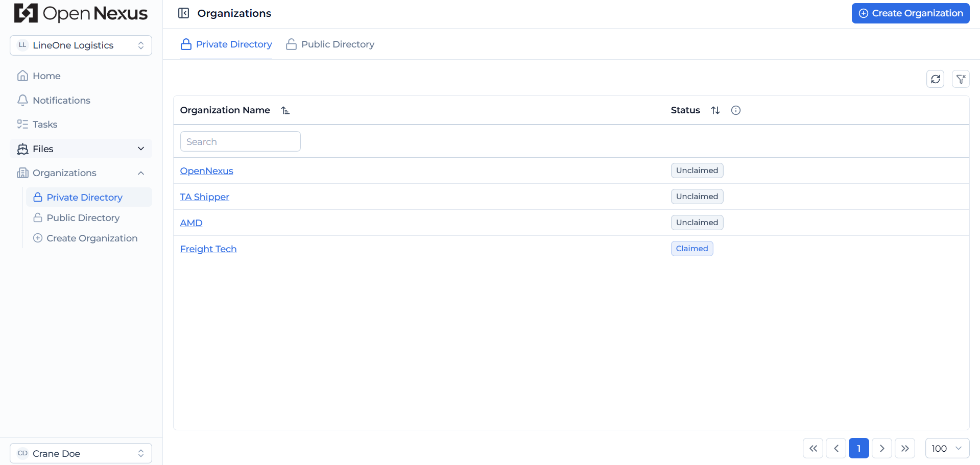Show Status info tooltip icon
The height and width of the screenshot is (465, 980).
[736, 110]
